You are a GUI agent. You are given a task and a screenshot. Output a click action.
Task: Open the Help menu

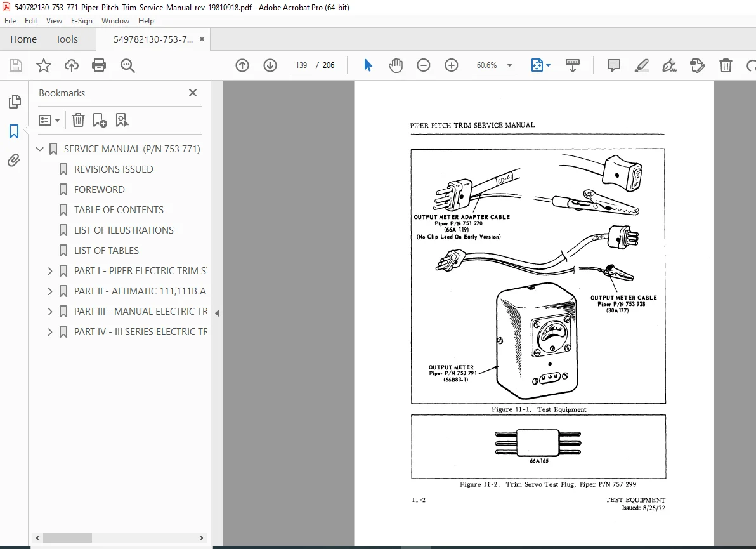tap(146, 21)
